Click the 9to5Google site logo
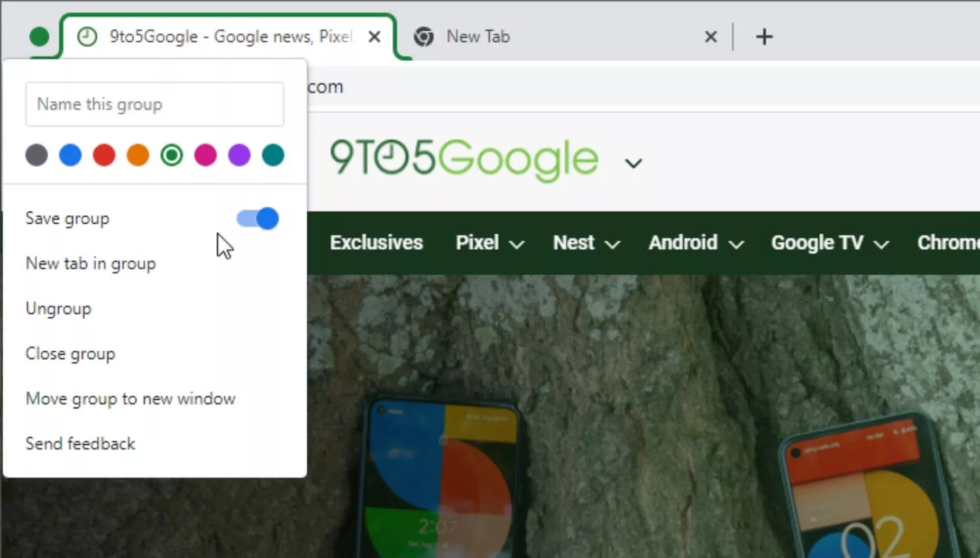 (464, 159)
